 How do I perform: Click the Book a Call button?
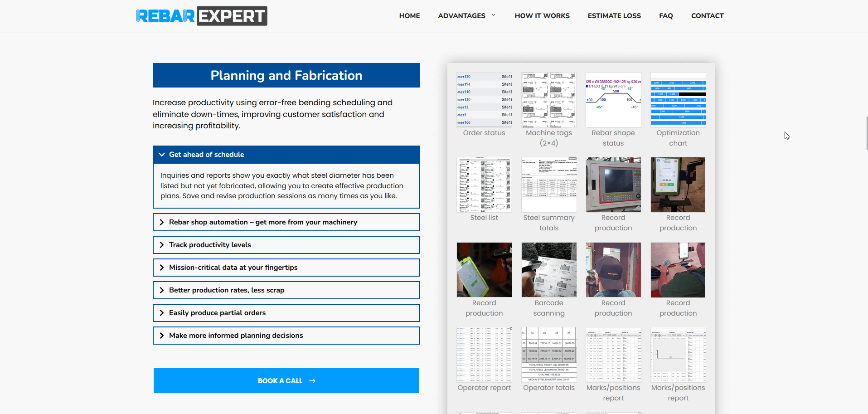pyautogui.click(x=286, y=381)
